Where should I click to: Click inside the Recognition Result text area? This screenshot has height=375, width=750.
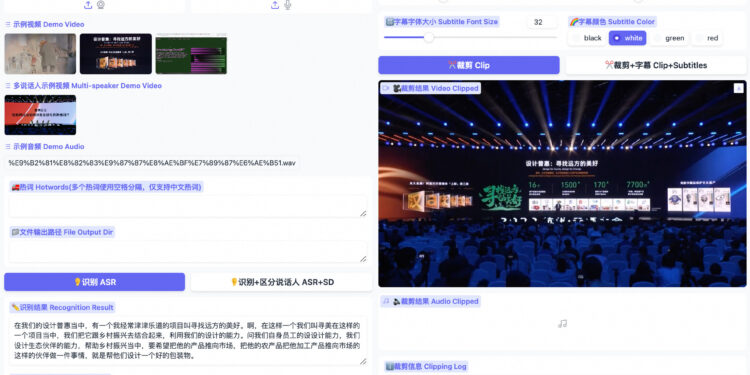188,342
